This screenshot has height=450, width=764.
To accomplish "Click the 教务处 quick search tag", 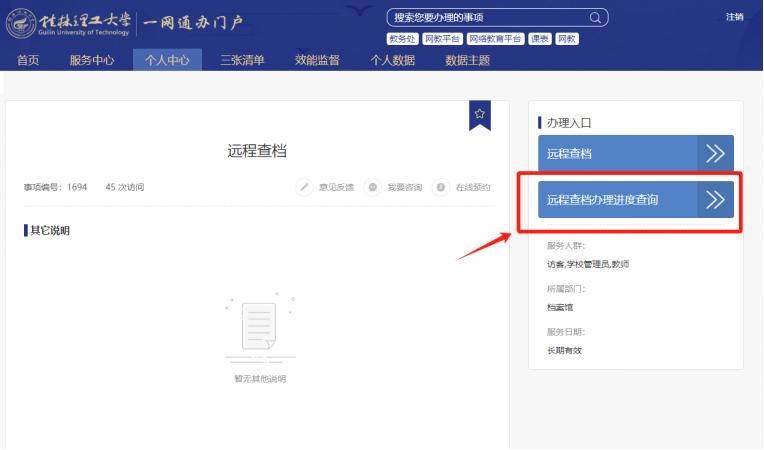I will [x=402, y=39].
